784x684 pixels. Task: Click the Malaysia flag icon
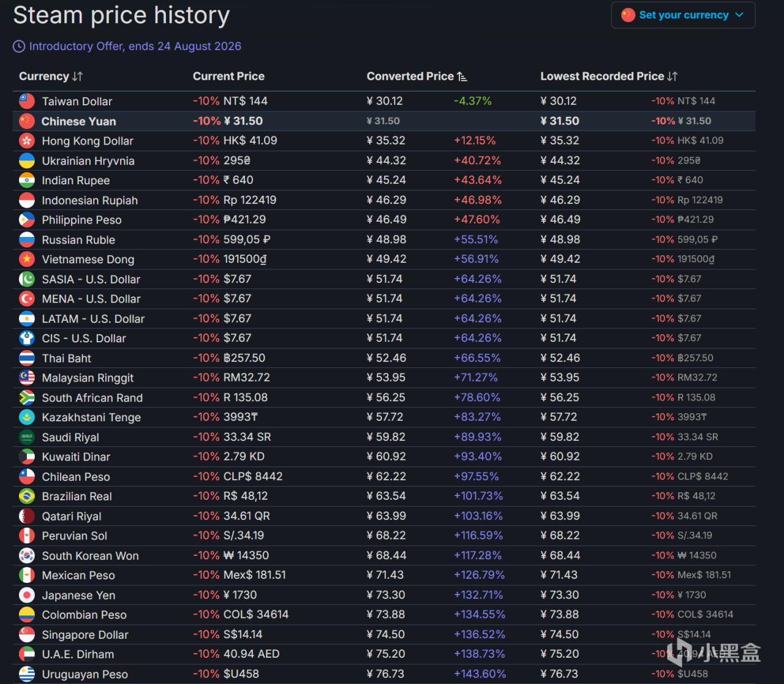(27, 378)
